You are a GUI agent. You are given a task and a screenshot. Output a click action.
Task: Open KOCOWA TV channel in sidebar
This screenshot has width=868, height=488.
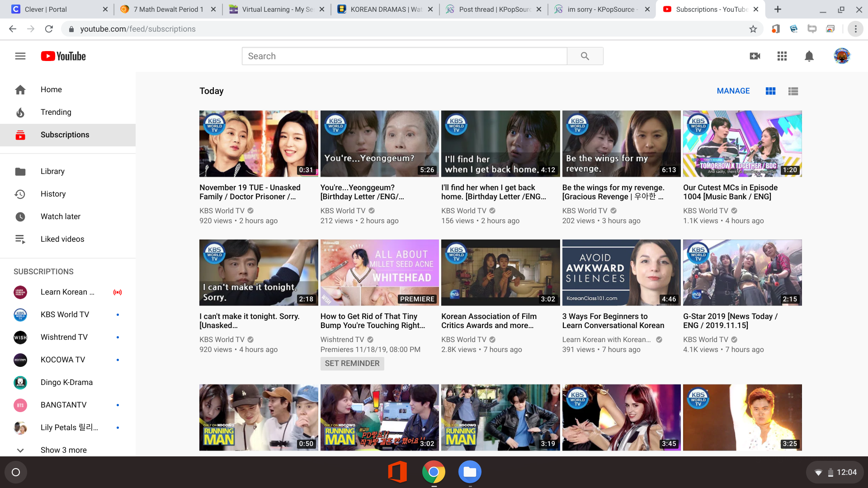point(68,360)
